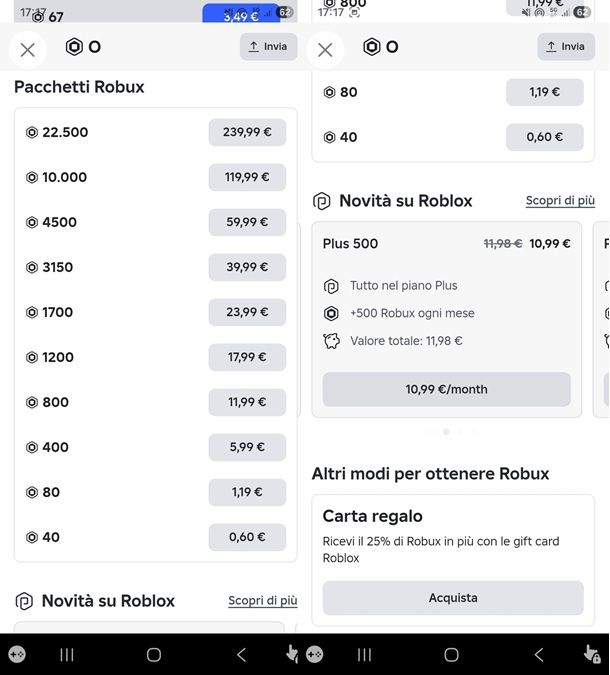
Task: Tap Acquista under Carta regalo
Action: click(x=453, y=598)
